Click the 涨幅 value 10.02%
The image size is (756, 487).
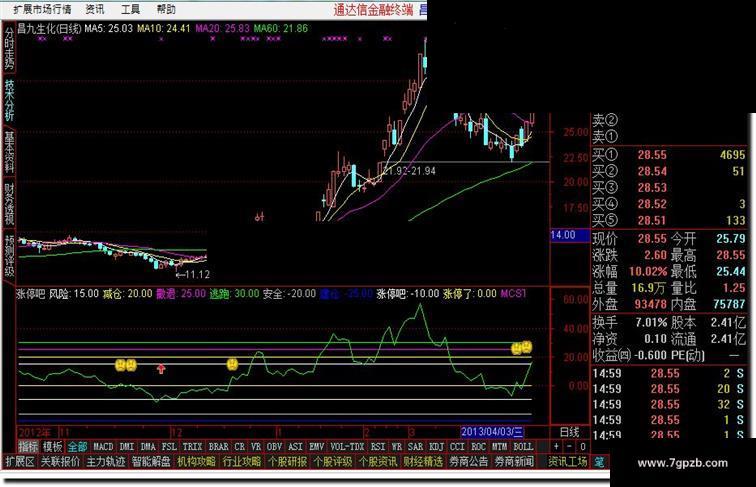[x=648, y=271]
